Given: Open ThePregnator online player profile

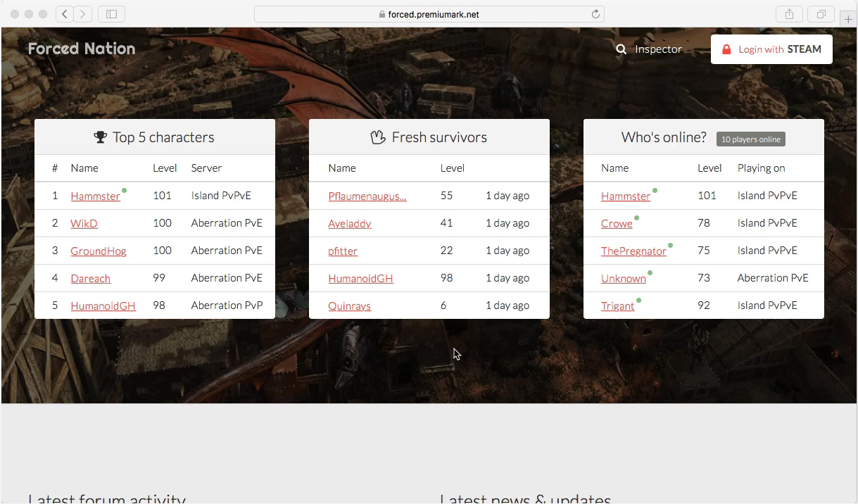Looking at the screenshot, I should pos(633,251).
